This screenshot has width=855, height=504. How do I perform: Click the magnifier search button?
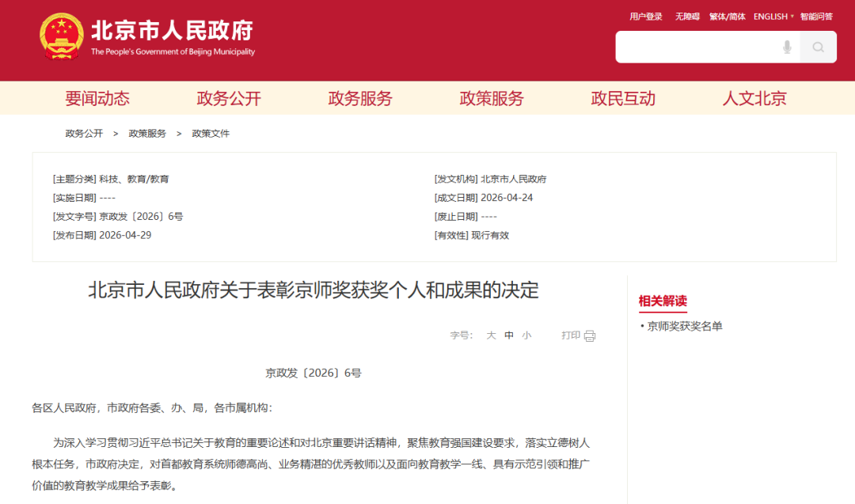818,47
